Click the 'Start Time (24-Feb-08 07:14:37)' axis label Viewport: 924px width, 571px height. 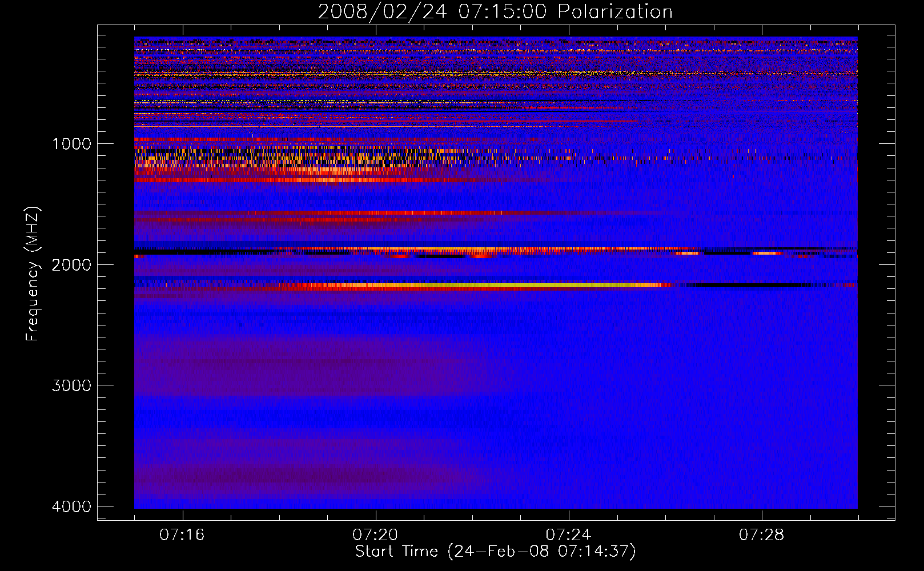pos(495,552)
